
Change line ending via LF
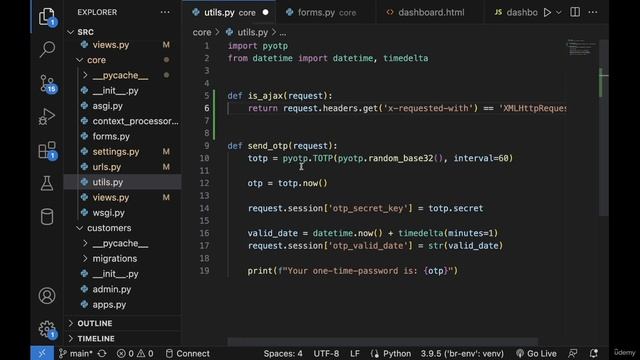pyautogui.click(x=355, y=353)
